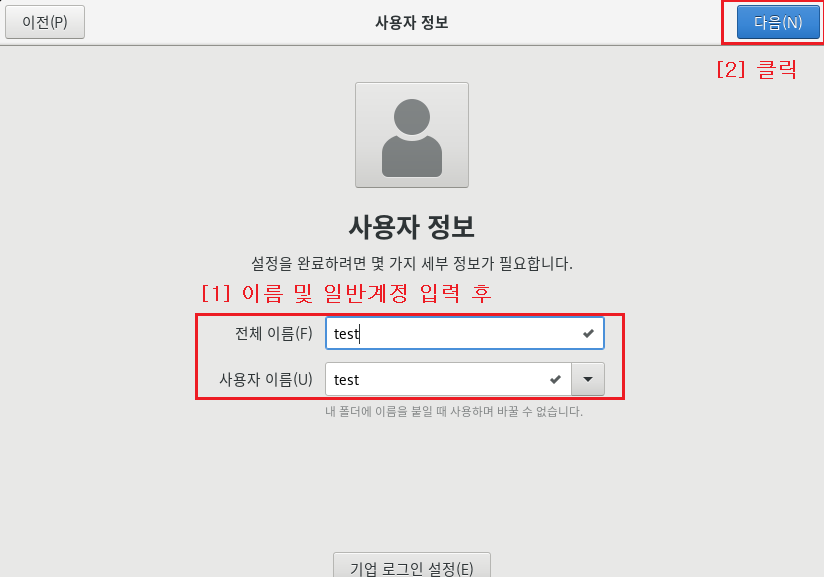Focus the 전체 이름(F) full name field
This screenshot has height=577, width=824.
tap(465, 333)
